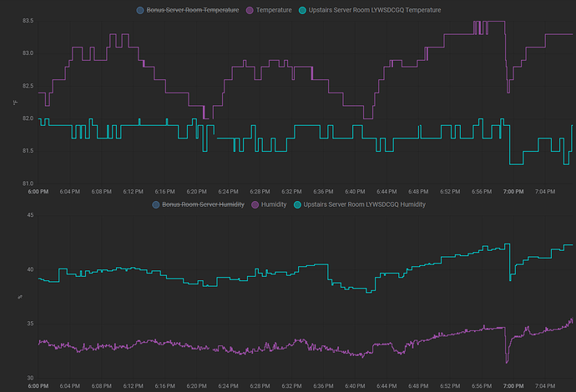Toggle purple Temperature series legend label

[x=274, y=10]
